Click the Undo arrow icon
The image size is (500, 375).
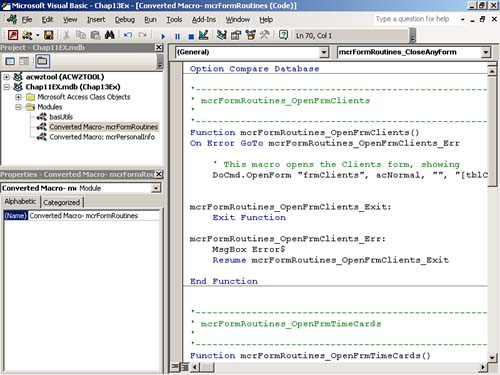[128, 35]
